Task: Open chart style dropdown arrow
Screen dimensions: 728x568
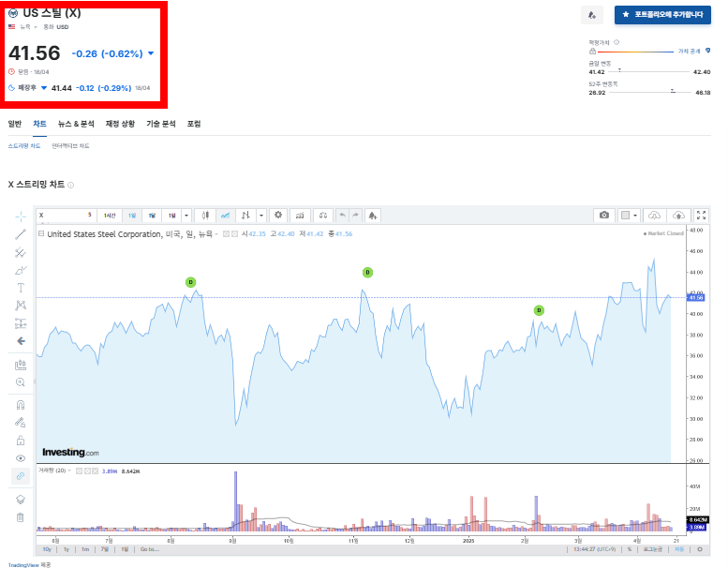Action: tap(261, 215)
